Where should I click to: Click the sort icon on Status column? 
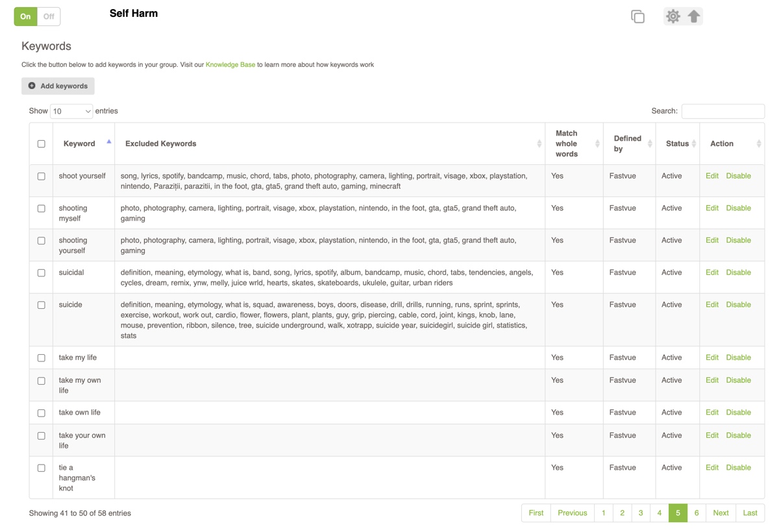pyautogui.click(x=692, y=143)
